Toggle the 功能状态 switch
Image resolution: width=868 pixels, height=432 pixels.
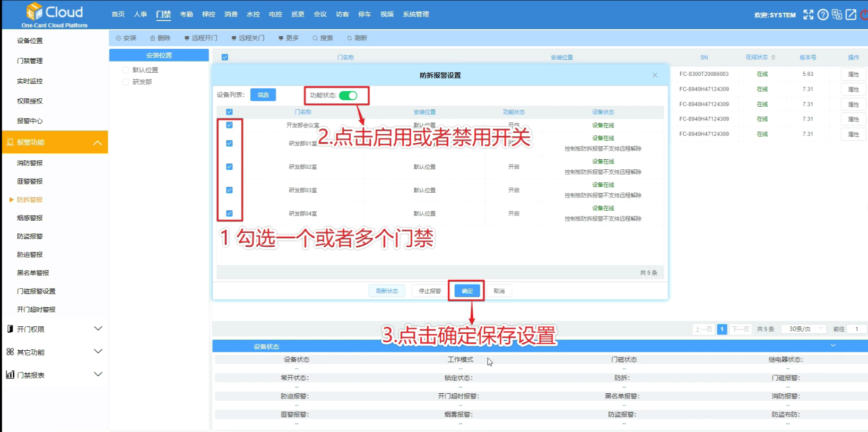(x=348, y=96)
